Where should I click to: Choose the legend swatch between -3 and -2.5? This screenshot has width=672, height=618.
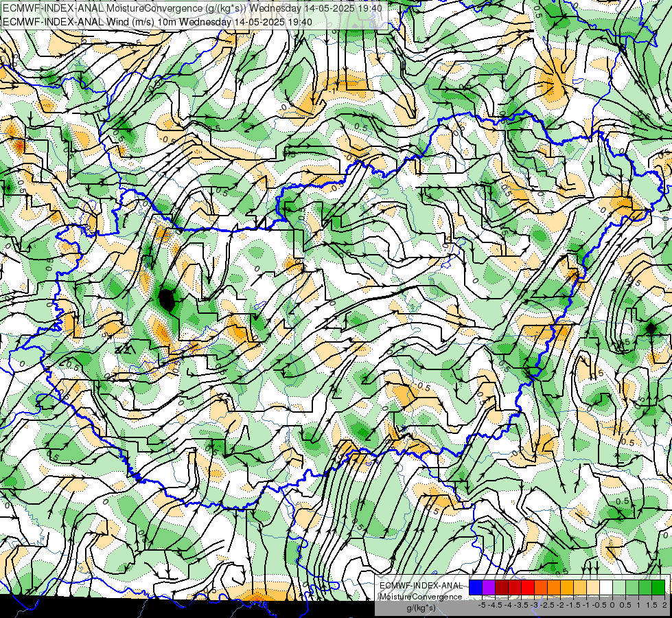tap(541, 587)
